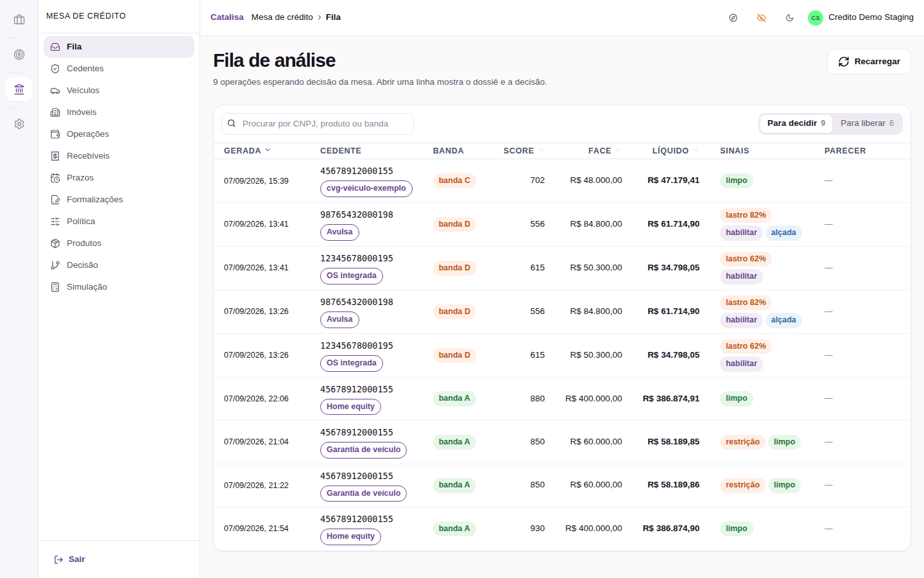The width and height of the screenshot is (924, 578).
Task: Open the target icon module in the rail
Action: click(x=19, y=55)
